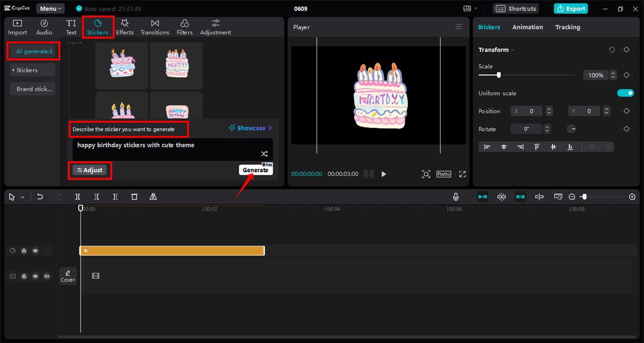Click the microphone record voiceover icon
This screenshot has width=644, height=343.
pyautogui.click(x=455, y=197)
